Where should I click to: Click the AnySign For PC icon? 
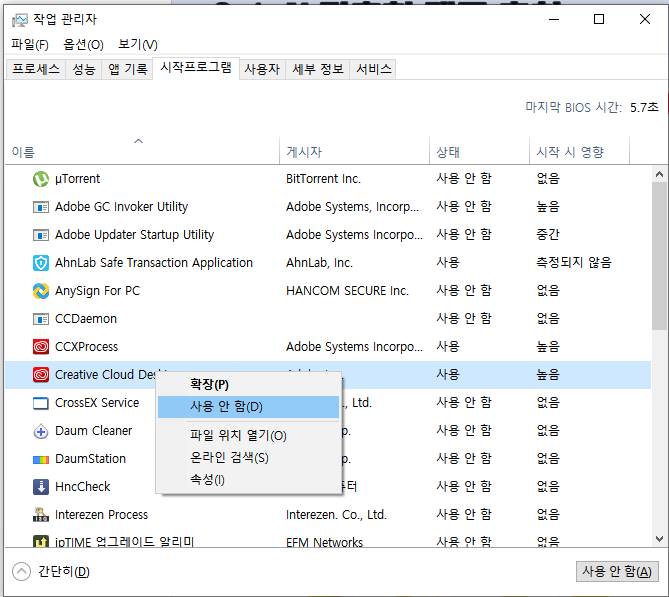point(41,291)
